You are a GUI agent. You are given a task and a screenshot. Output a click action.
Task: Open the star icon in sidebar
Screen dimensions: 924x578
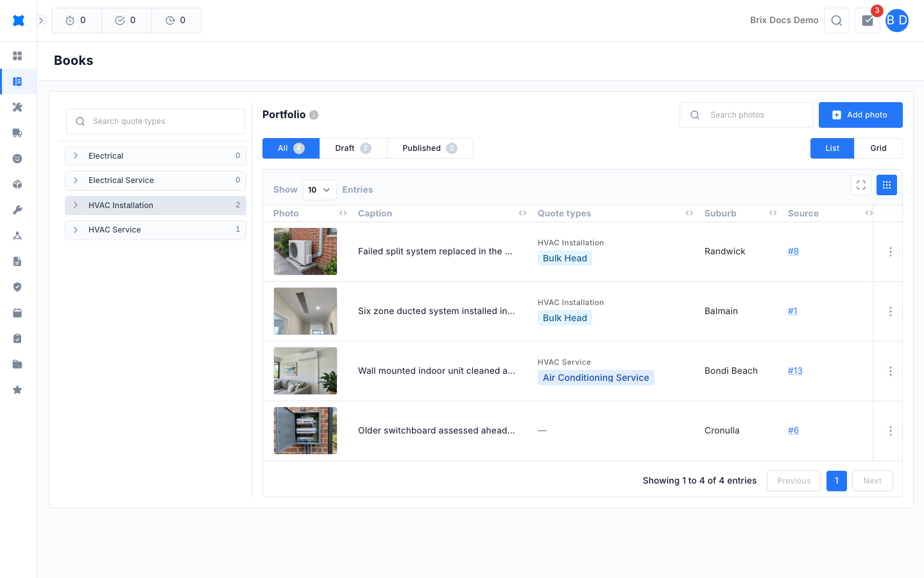[17, 390]
